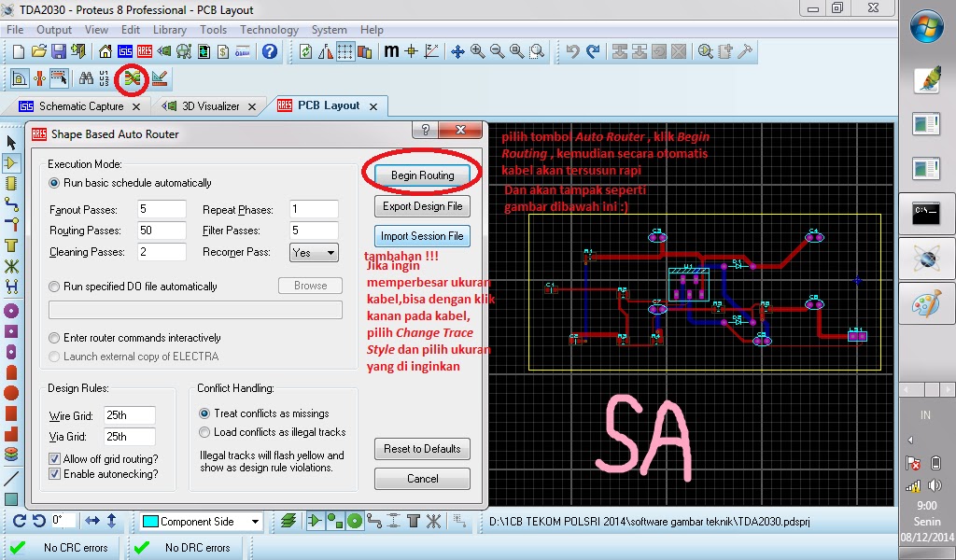Select the 2D Graphics line tool
This screenshot has height=560, width=956.
11,479
